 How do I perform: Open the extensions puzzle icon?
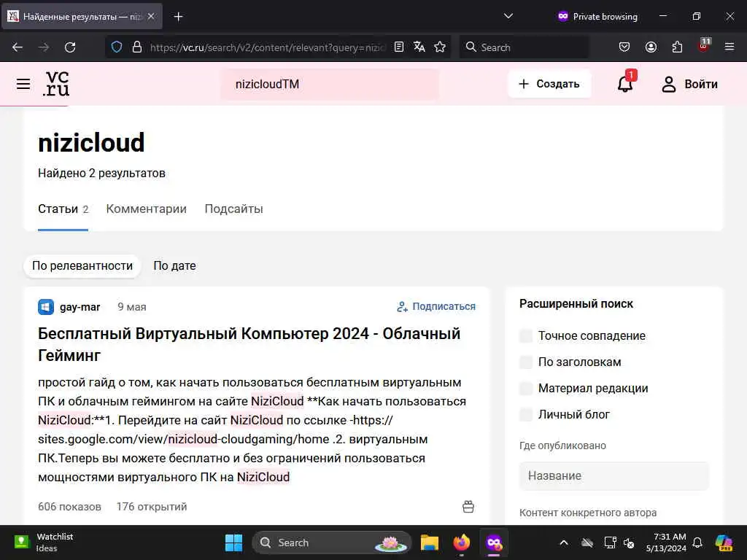677,47
